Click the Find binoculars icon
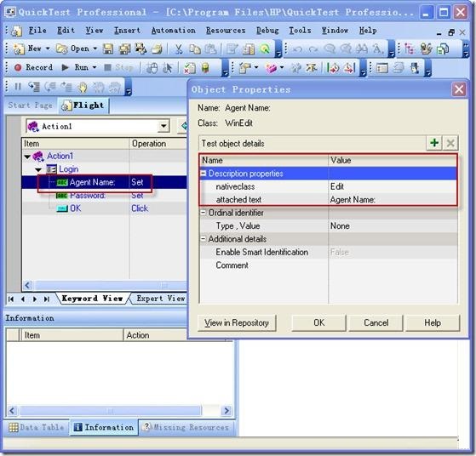476x456 pixels. (362, 48)
